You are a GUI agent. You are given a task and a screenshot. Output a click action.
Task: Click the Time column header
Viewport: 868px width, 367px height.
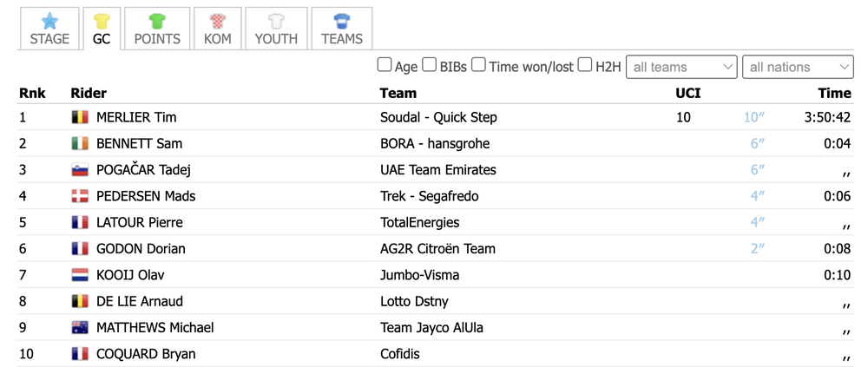[x=834, y=93]
